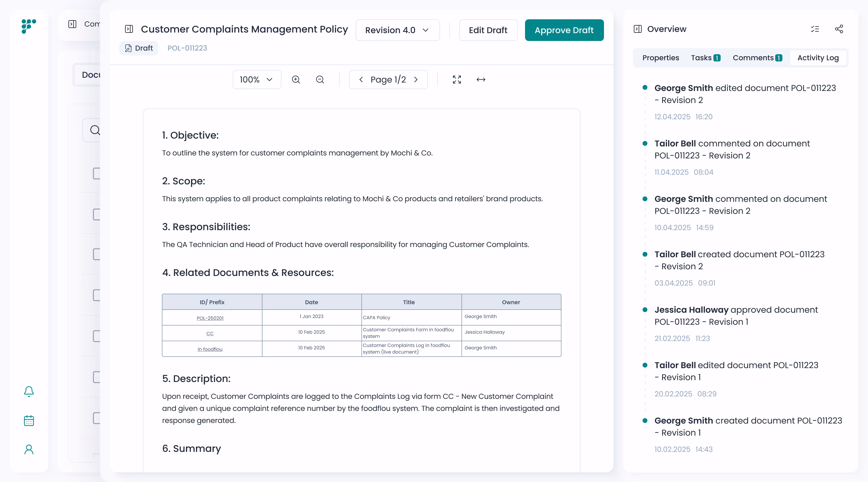The height and width of the screenshot is (482, 868).
Task: Click 'Tailor Bell commented on document' entry
Action: click(x=732, y=149)
